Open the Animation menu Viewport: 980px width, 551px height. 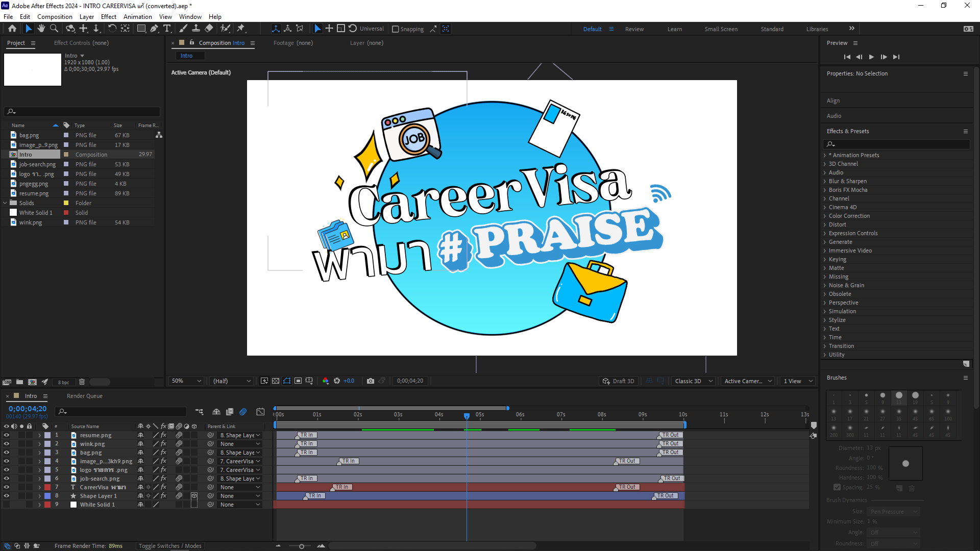pos(138,17)
